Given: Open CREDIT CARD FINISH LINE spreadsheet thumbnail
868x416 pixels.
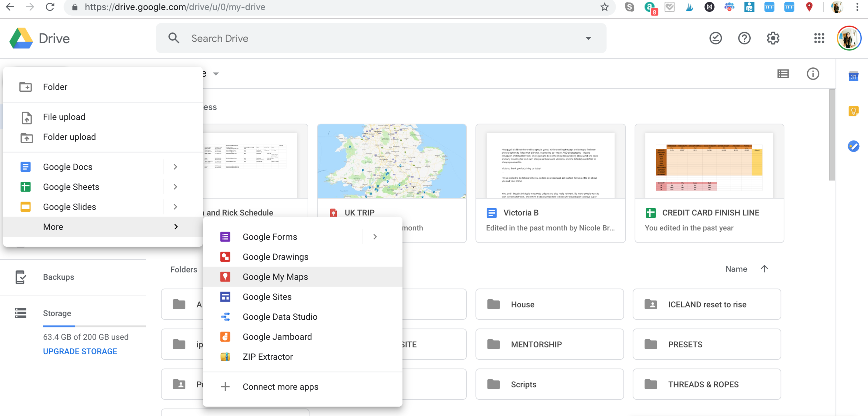Looking at the screenshot, I should (709, 162).
